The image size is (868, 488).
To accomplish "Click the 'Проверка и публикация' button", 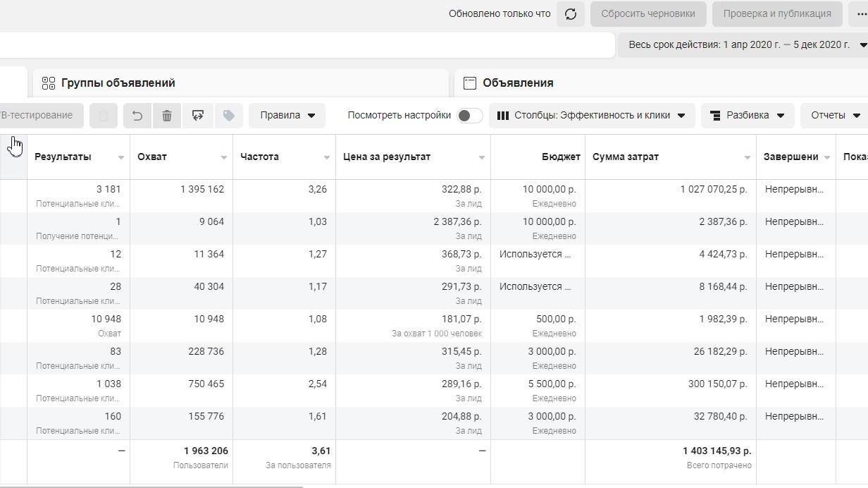I will point(777,14).
